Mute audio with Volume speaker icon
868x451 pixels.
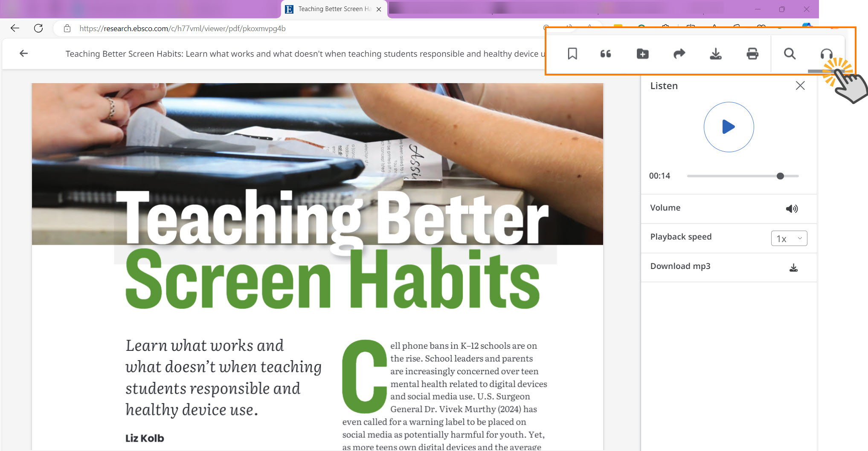point(792,208)
